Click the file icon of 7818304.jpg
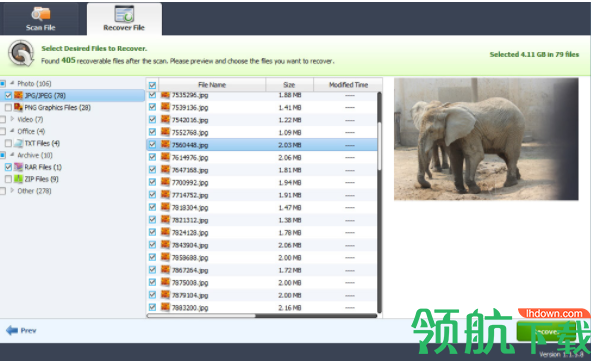 165,207
